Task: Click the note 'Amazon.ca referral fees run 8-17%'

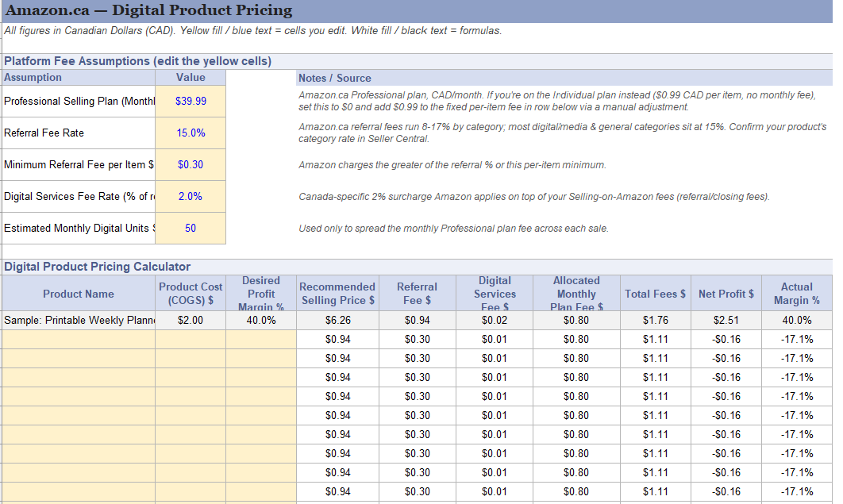Action: click(x=562, y=133)
